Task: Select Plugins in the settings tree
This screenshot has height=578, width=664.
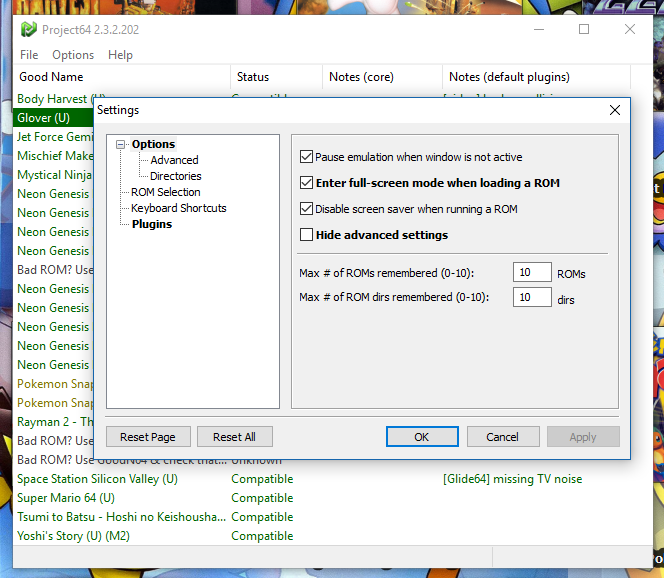Action: (152, 224)
